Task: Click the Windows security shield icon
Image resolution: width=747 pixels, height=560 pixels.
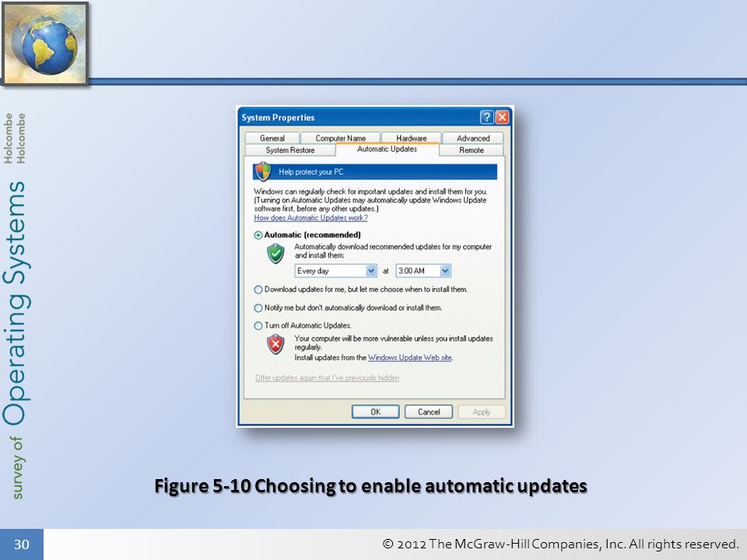Action: [x=262, y=172]
